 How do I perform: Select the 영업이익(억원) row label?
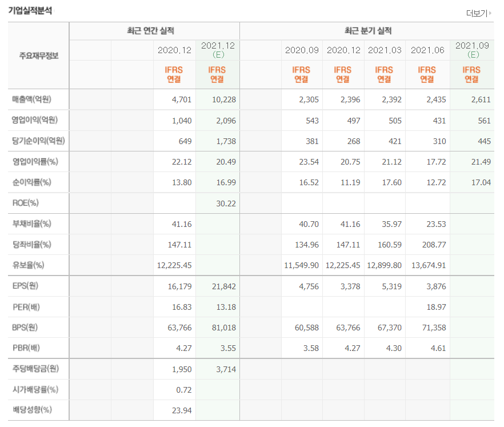tap(35, 120)
